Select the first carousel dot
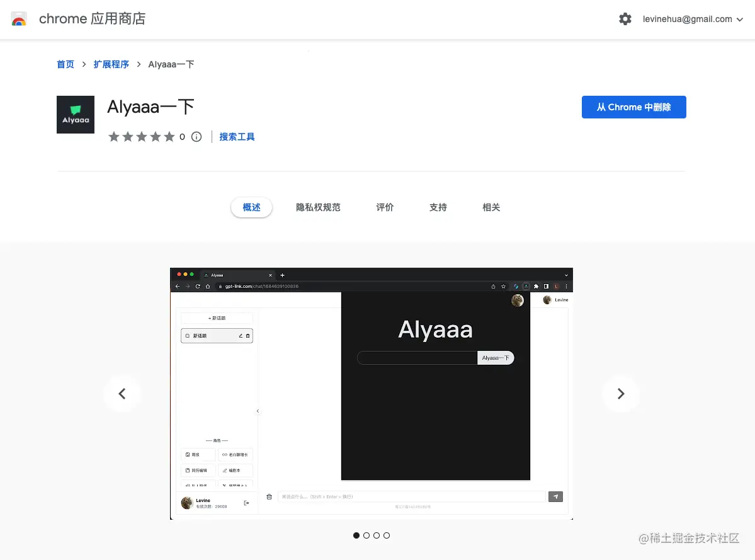Viewport: 755px width, 560px height. tap(356, 535)
